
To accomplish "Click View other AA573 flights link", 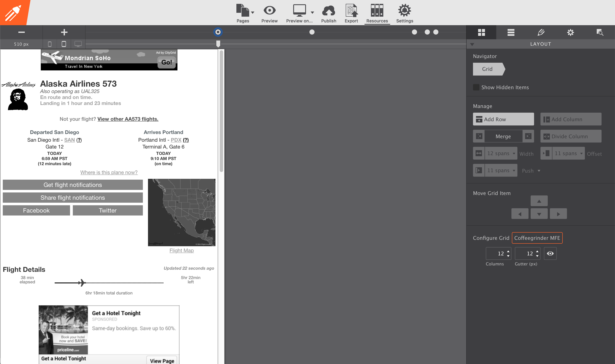I will pos(128,119).
